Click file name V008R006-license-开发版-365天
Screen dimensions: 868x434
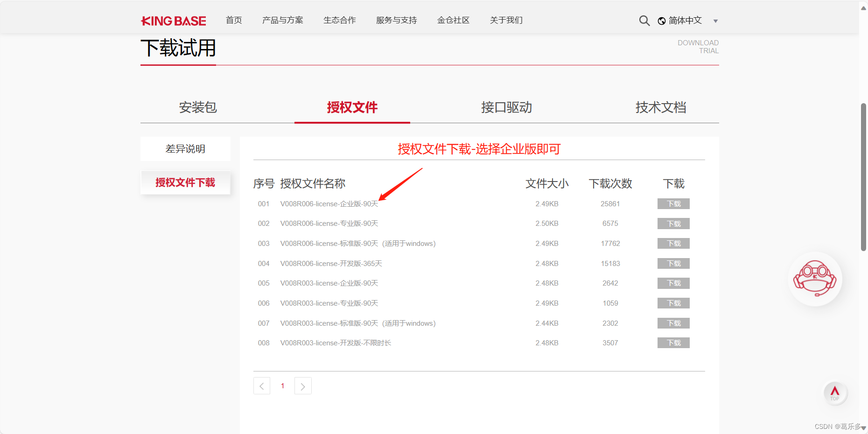(x=331, y=264)
